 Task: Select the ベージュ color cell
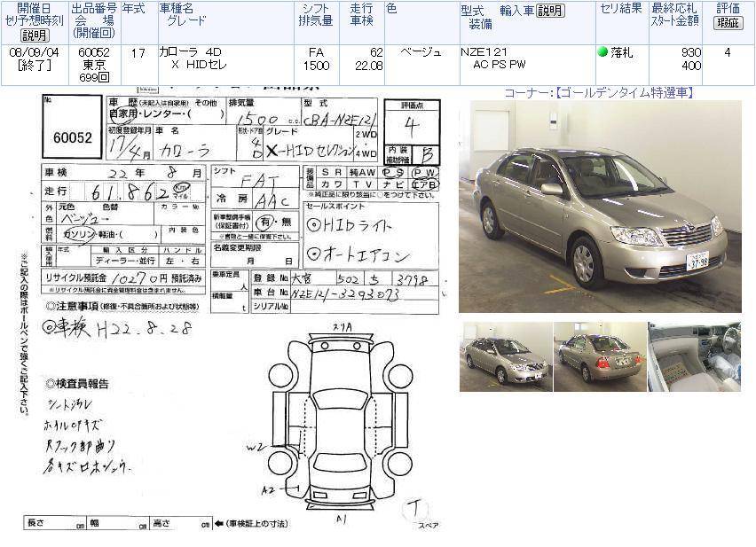pyautogui.click(x=421, y=52)
